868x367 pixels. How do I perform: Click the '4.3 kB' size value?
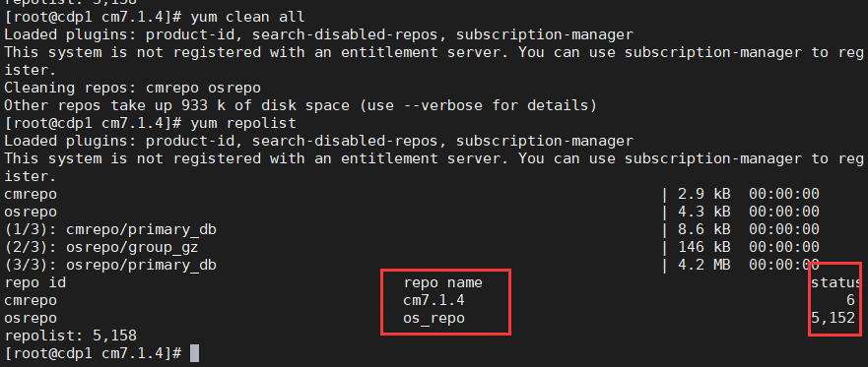pyautogui.click(x=704, y=212)
